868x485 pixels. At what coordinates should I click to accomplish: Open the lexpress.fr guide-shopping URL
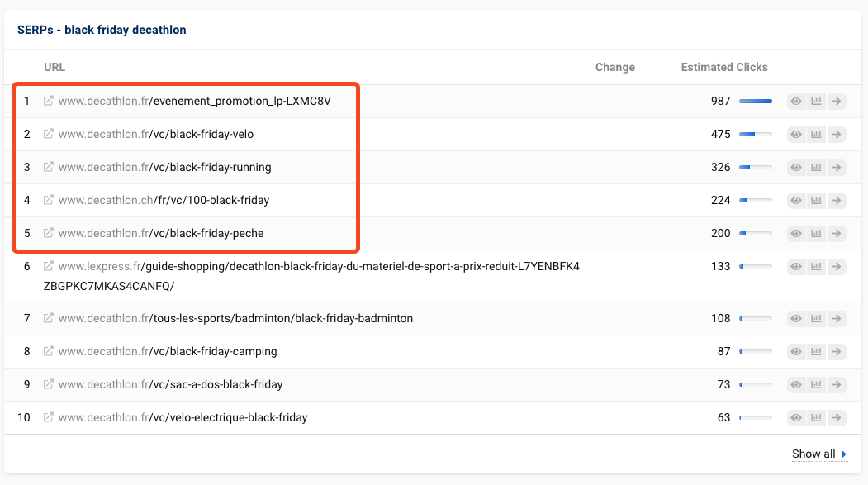point(318,267)
